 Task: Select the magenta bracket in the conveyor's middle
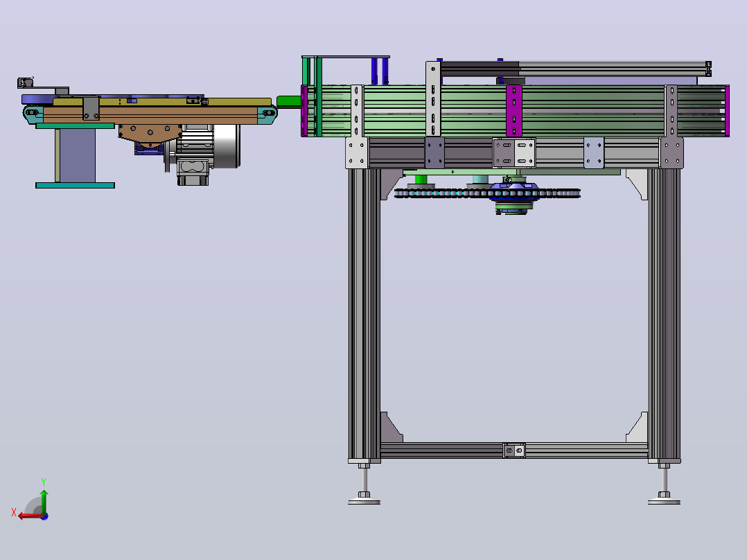pos(514,111)
